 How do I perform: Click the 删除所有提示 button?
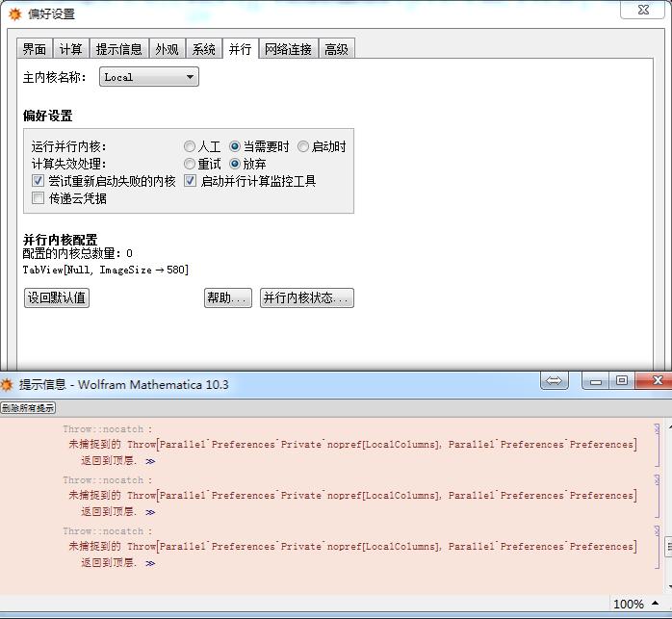click(28, 407)
